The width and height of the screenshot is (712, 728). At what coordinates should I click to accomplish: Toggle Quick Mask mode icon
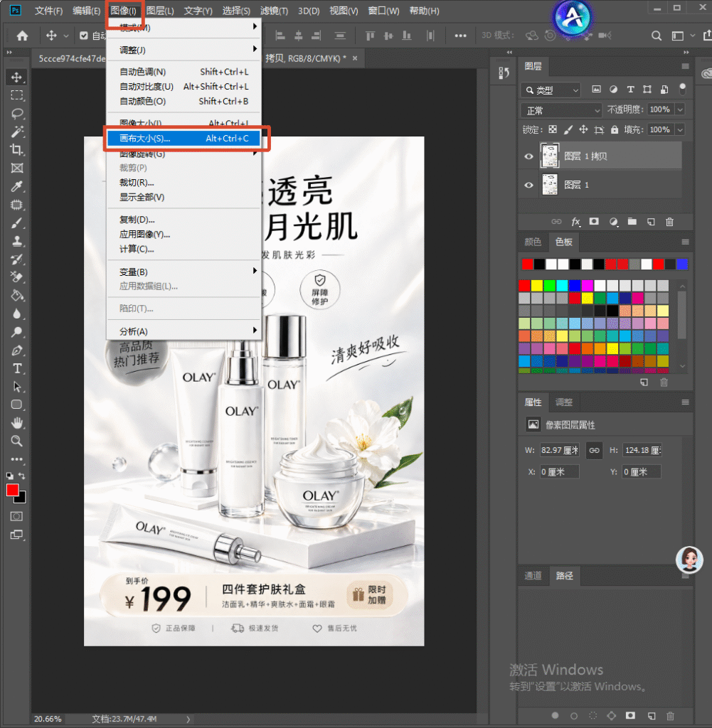pos(17,516)
